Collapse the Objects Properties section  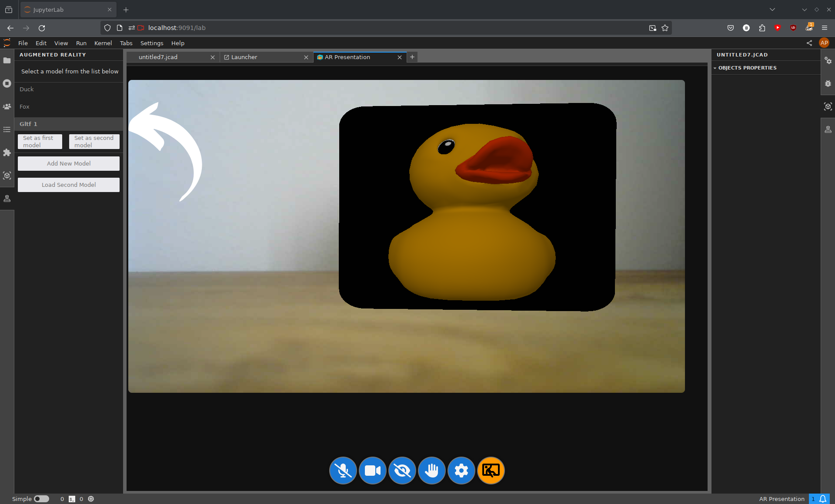(x=747, y=68)
